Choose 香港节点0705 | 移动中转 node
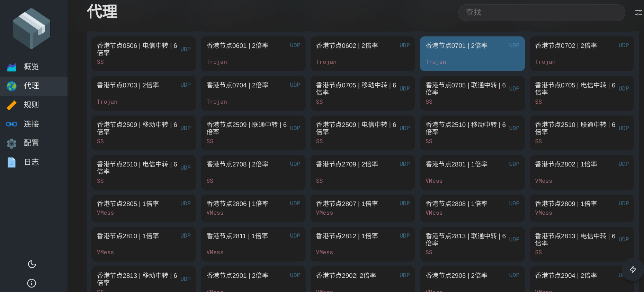This screenshot has height=292, width=644. [363, 93]
